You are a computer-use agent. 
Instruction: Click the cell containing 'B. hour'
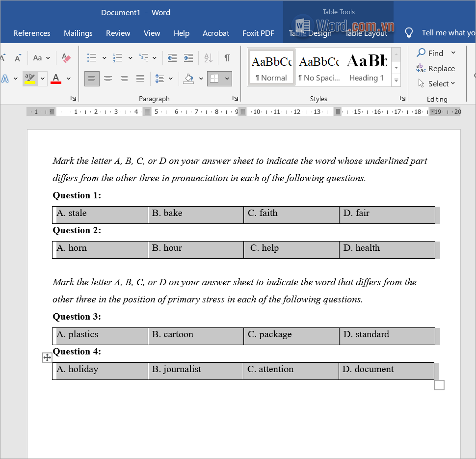pyautogui.click(x=196, y=250)
